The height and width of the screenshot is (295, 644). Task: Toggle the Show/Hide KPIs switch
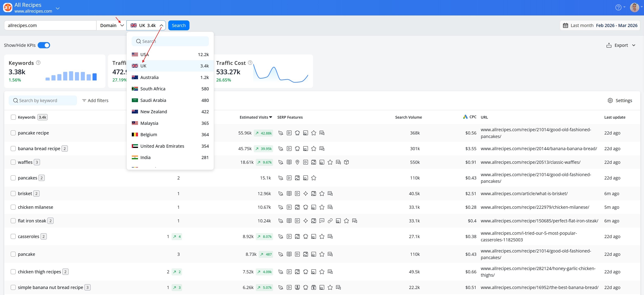(44, 45)
